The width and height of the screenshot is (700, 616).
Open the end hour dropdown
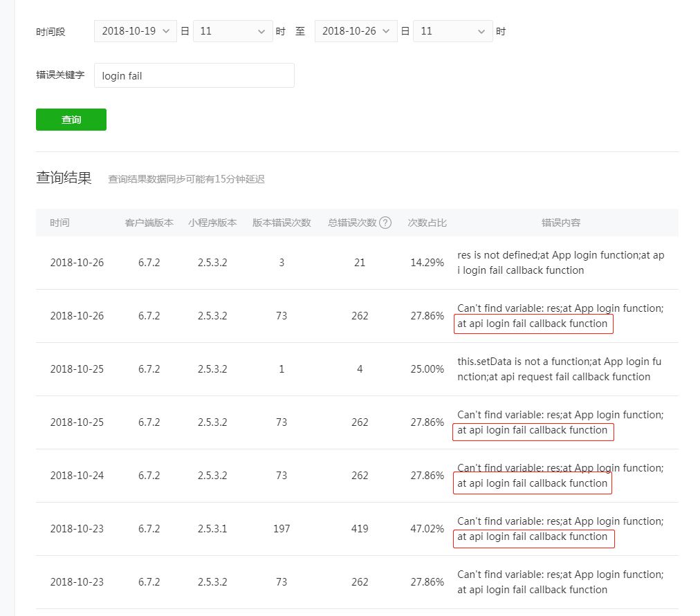(452, 31)
